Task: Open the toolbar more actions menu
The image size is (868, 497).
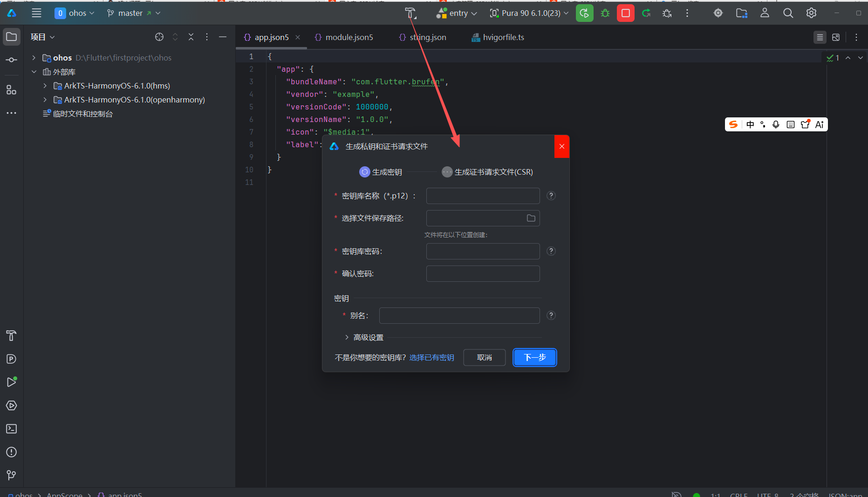Action: click(687, 13)
